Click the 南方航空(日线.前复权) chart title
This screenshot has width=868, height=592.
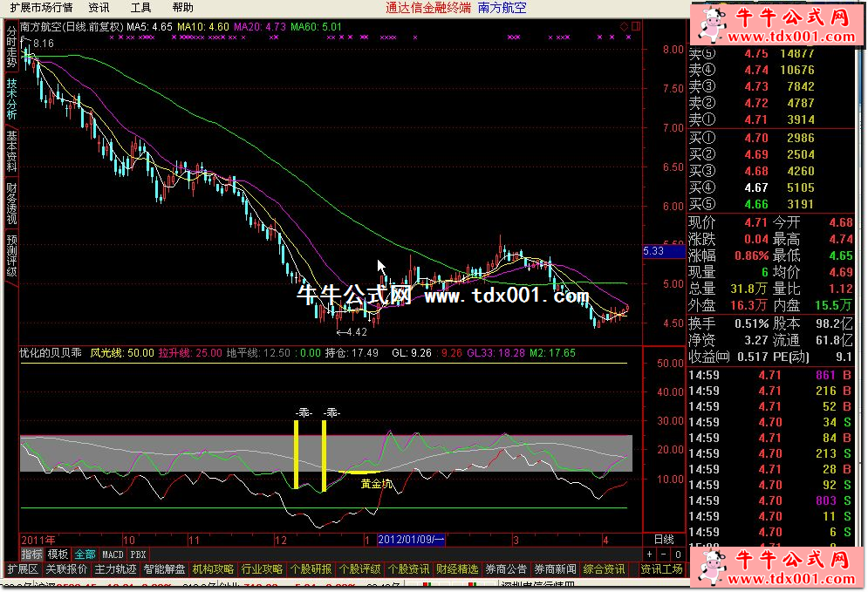pos(72,26)
